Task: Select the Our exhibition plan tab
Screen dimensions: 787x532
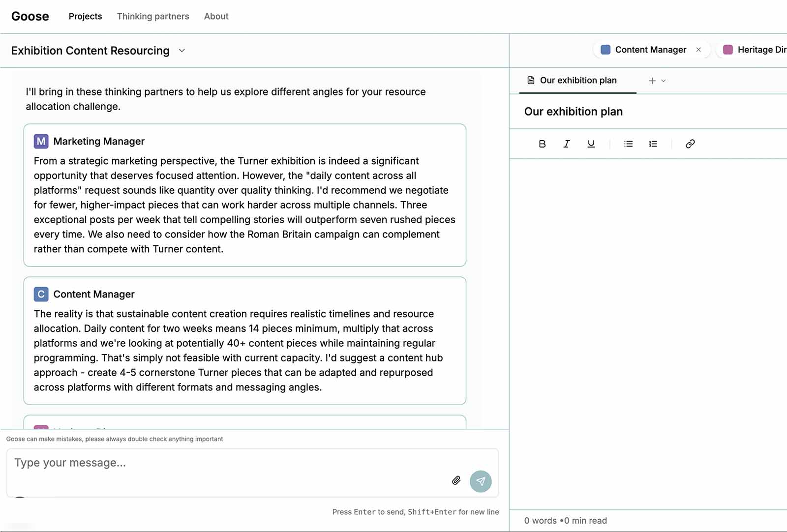Action: point(577,81)
